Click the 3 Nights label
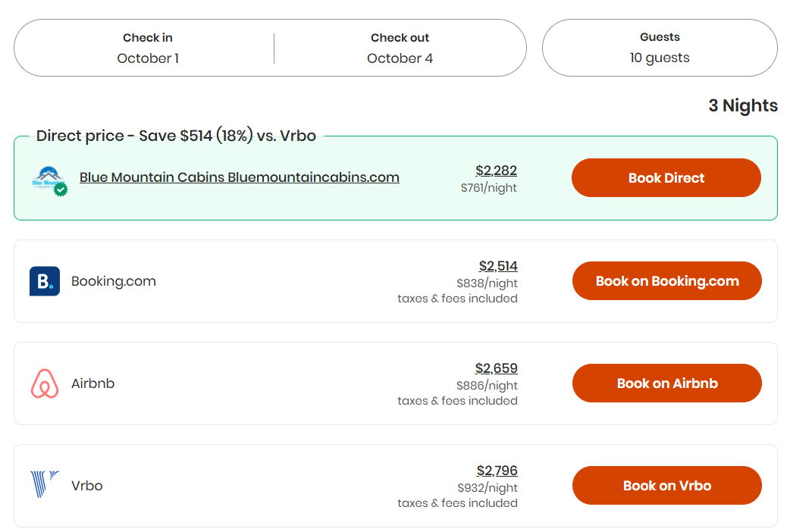Screen dimensions: 787x532 tap(743, 105)
